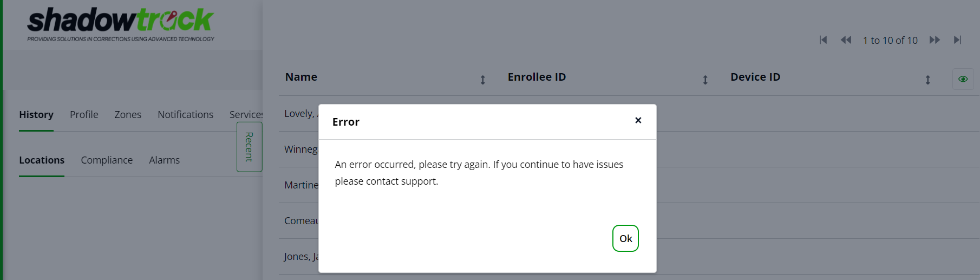Click the previous page double-arrow icon
Viewport: 980px width, 280px height.
(846, 40)
